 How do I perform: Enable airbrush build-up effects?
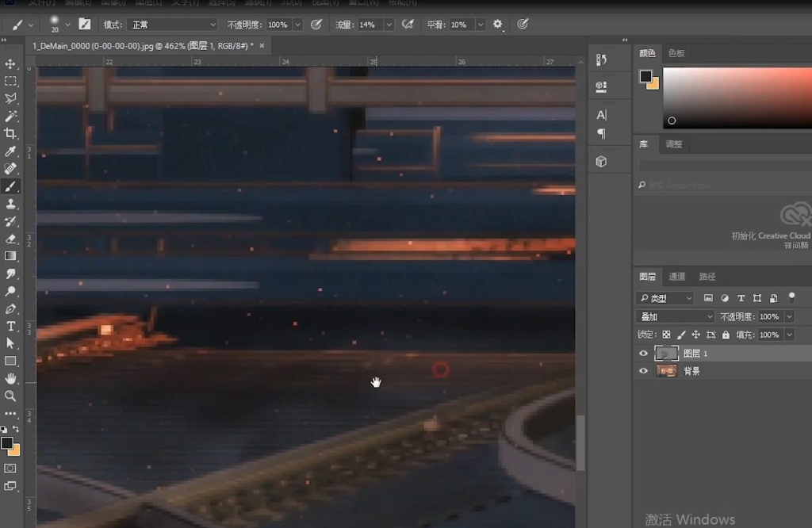pyautogui.click(x=408, y=25)
